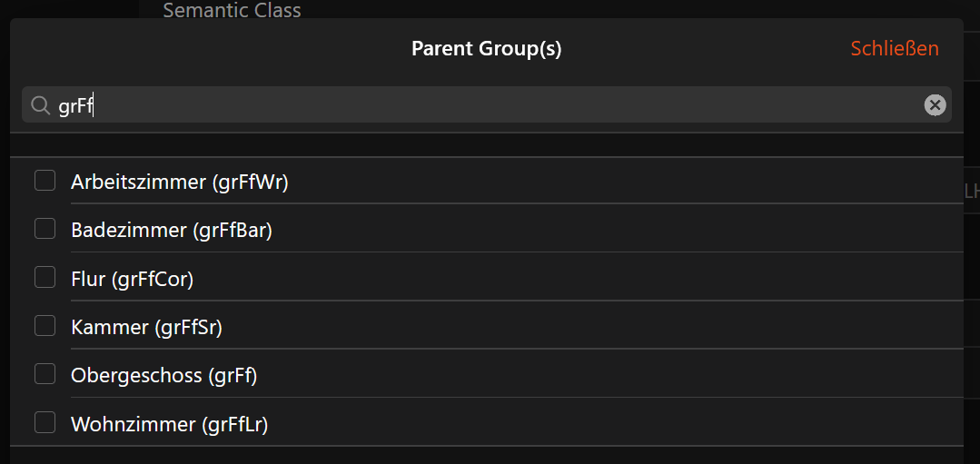Choose the 'Badezimmer (grFfBar)' list entry text

tap(172, 230)
